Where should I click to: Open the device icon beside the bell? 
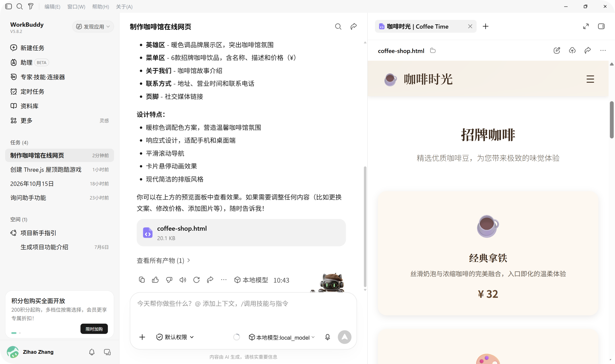coord(107,352)
